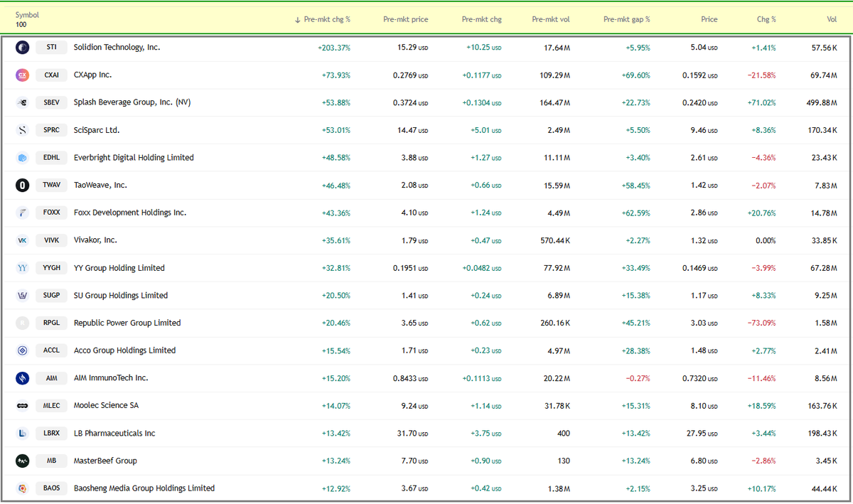Sort by the Pre-mkt price column header
853x504 pixels.
(x=405, y=19)
